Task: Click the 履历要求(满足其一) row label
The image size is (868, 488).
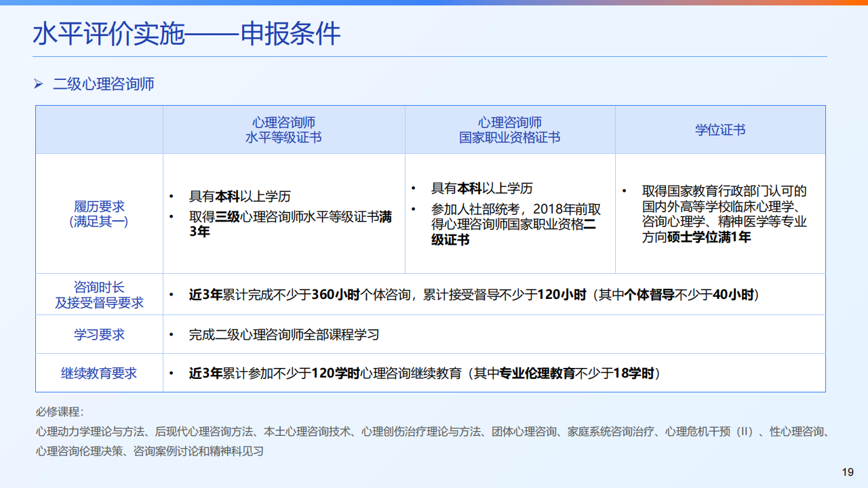Action: [x=99, y=213]
